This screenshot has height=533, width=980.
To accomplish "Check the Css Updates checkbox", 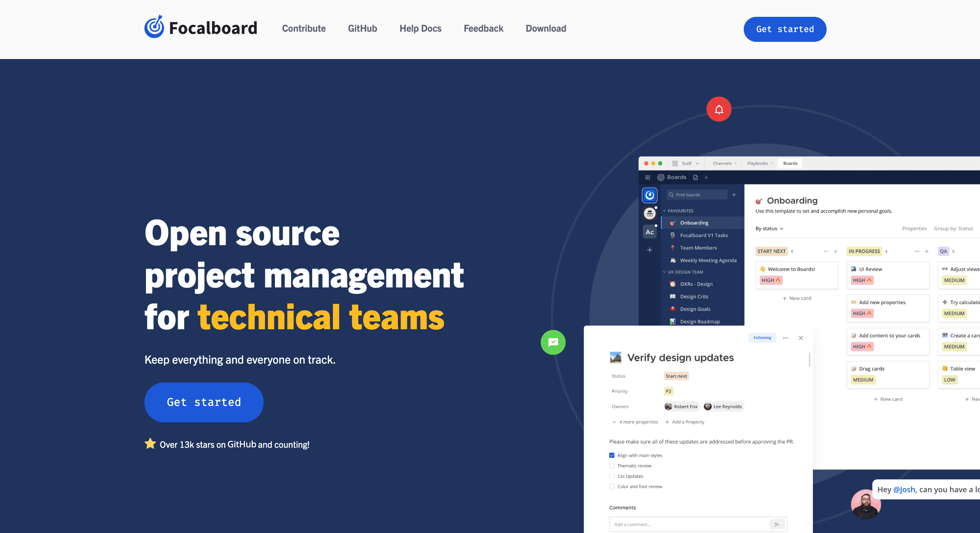I will point(612,476).
